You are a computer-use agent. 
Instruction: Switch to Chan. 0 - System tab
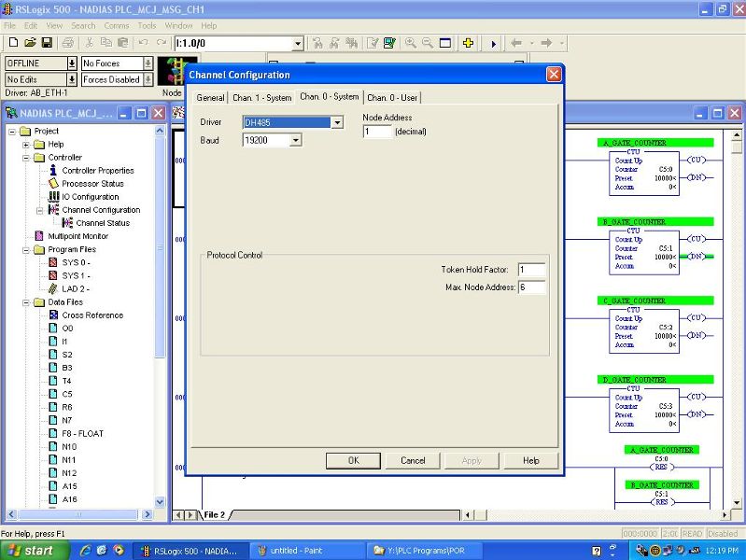pos(330,96)
